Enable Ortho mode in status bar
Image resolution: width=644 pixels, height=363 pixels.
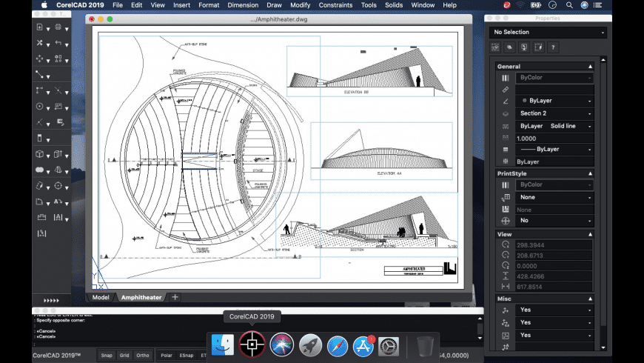coord(143,355)
